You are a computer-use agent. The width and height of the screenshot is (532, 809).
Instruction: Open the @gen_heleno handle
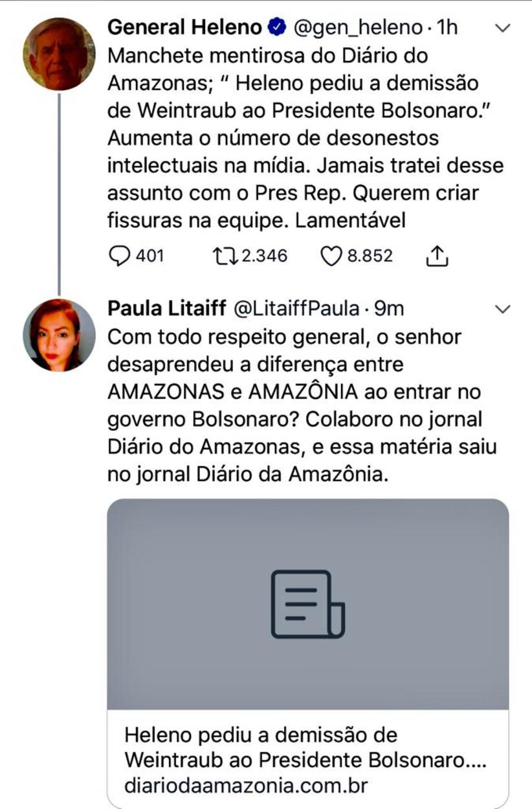pos(359,28)
